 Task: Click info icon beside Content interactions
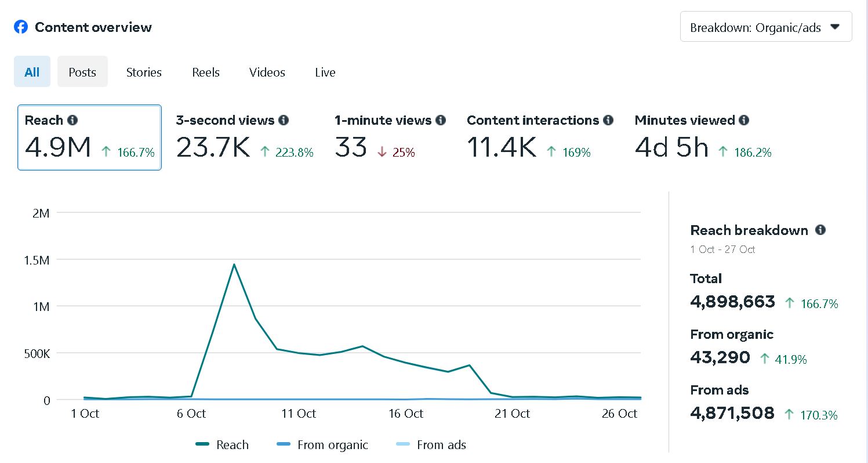coord(608,120)
